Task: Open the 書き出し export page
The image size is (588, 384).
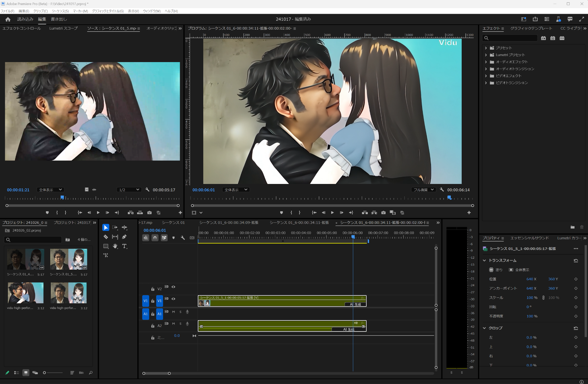Action: 59,19
